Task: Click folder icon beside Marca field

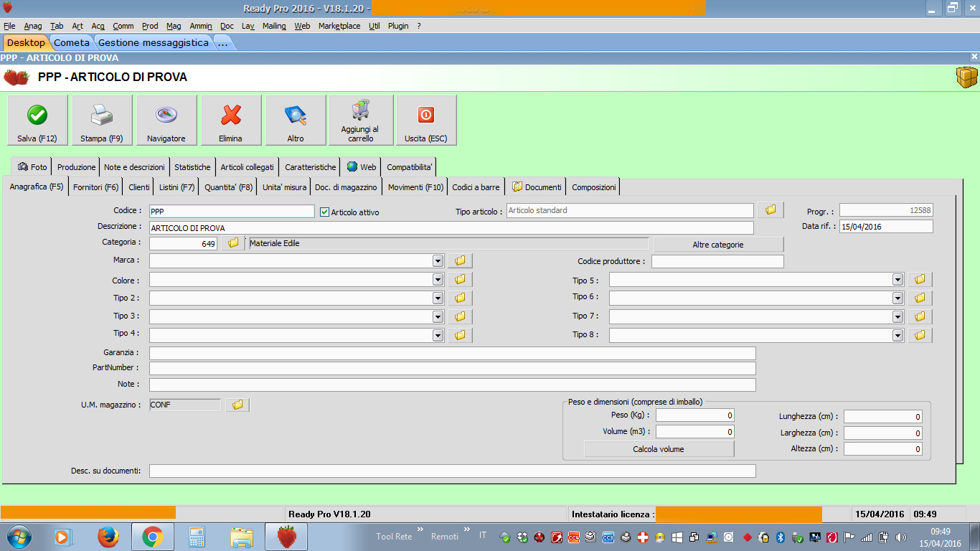Action: tap(461, 260)
